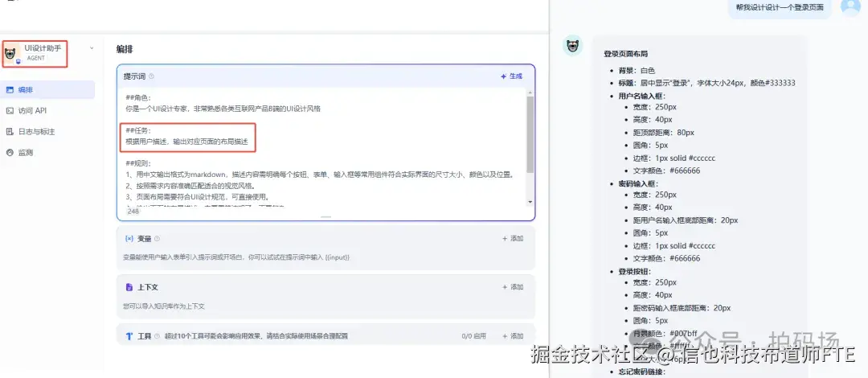This screenshot has height=378, width=868.
Task: Click the user avatar in the chat
Action: pos(851,6)
